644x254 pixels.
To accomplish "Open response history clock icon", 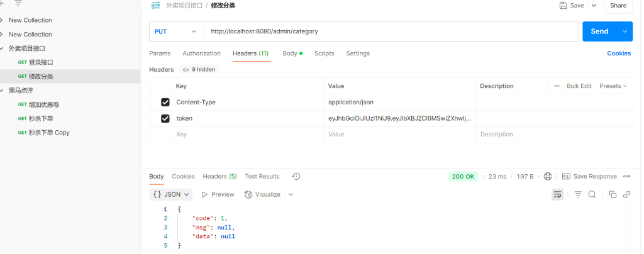I will [296, 177].
